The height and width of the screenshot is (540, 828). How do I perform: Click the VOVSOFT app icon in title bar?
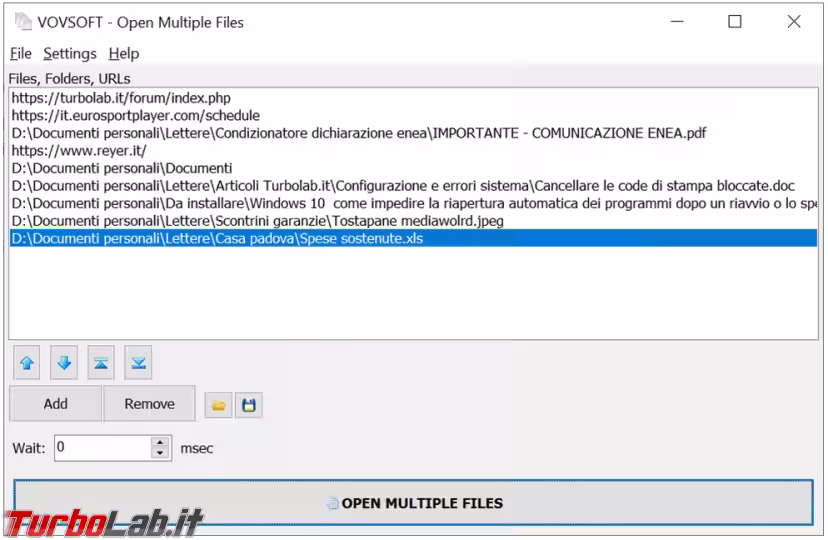23,22
